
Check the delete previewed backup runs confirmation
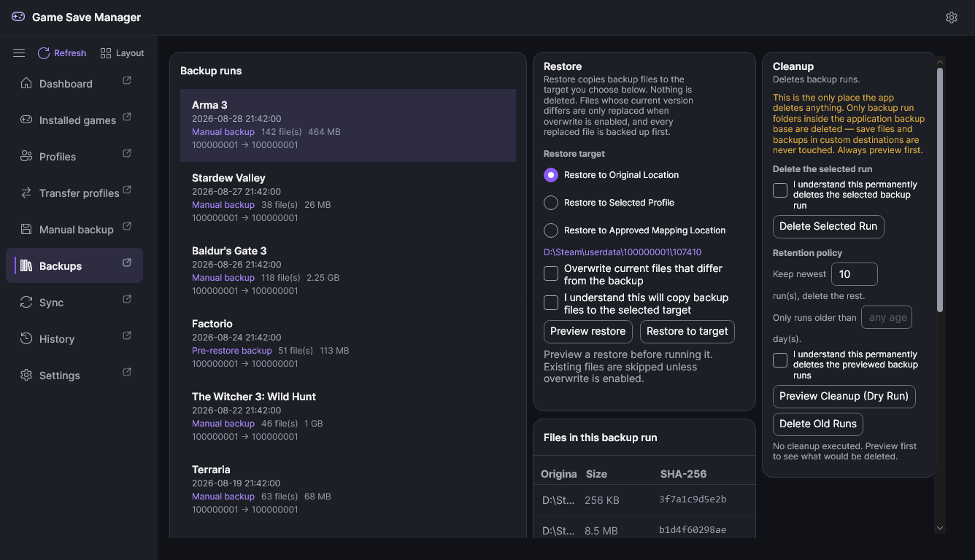click(x=780, y=360)
